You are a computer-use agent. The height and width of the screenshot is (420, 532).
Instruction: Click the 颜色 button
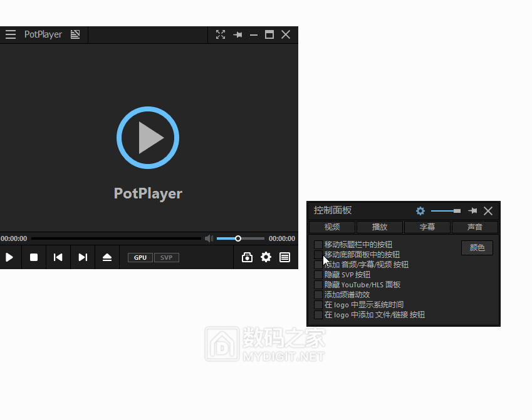[477, 247]
